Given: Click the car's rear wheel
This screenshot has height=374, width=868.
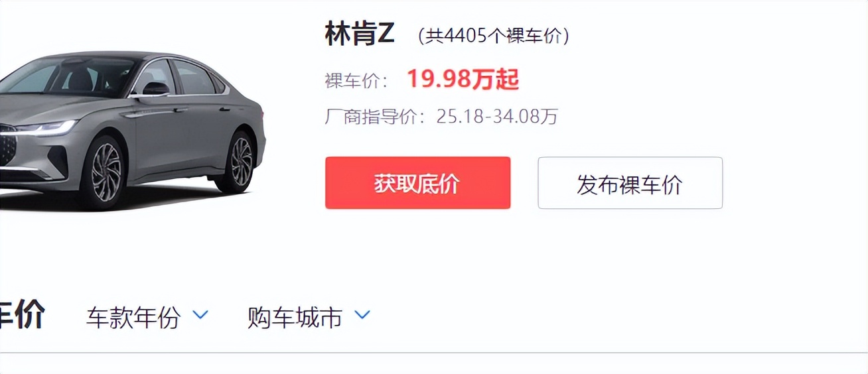Looking at the screenshot, I should click(241, 161).
